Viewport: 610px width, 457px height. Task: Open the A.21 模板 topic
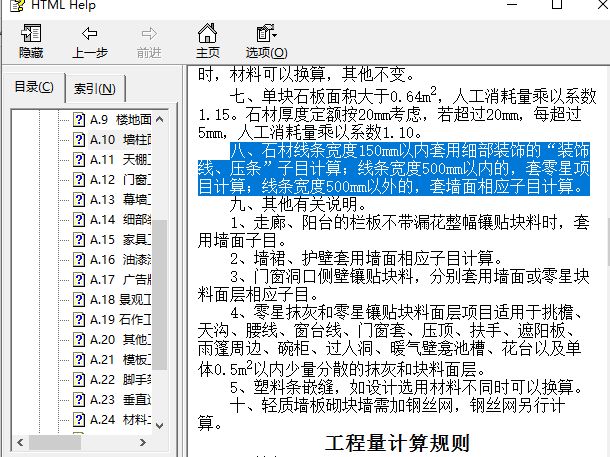click(120, 360)
